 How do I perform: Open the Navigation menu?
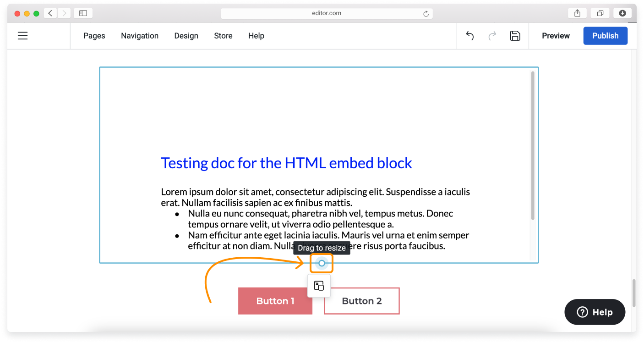pos(140,36)
